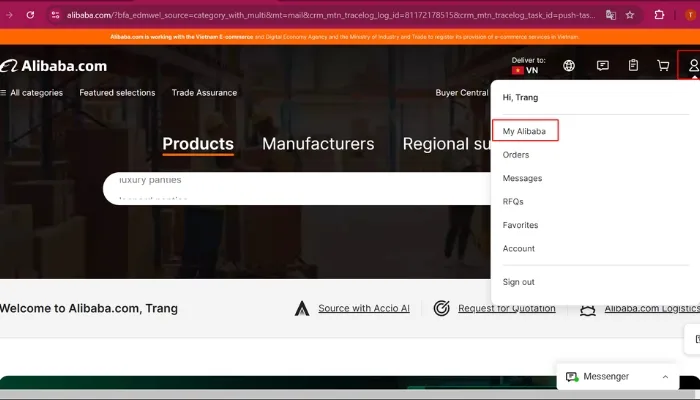Click the user account profile icon

coord(693,66)
